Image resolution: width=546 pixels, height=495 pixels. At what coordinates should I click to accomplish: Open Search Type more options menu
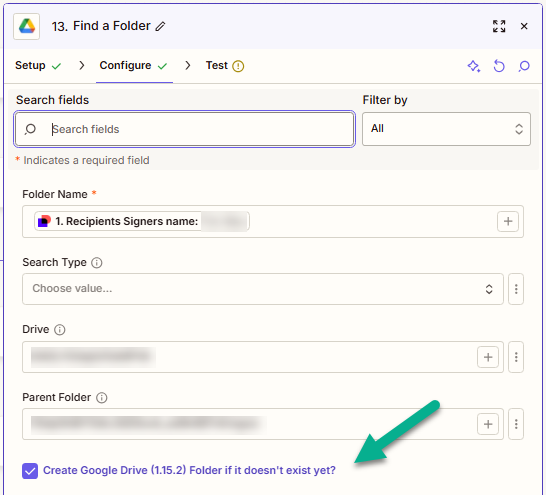click(x=516, y=289)
